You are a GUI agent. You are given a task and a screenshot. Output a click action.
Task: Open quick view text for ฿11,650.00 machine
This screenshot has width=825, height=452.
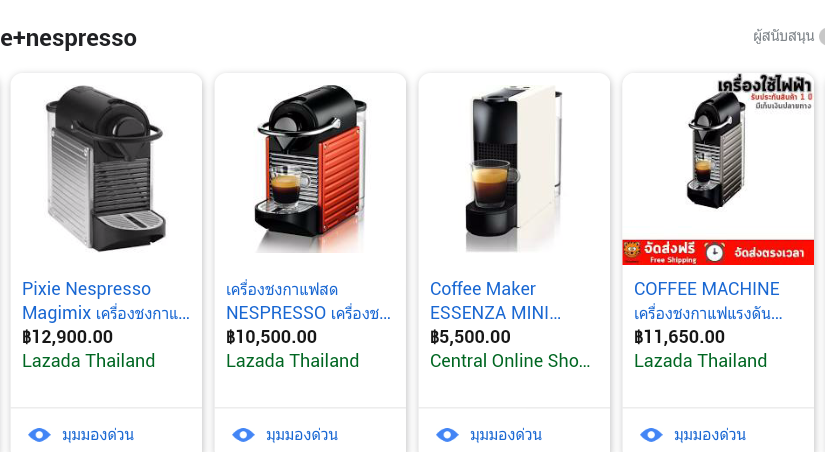tap(710, 435)
